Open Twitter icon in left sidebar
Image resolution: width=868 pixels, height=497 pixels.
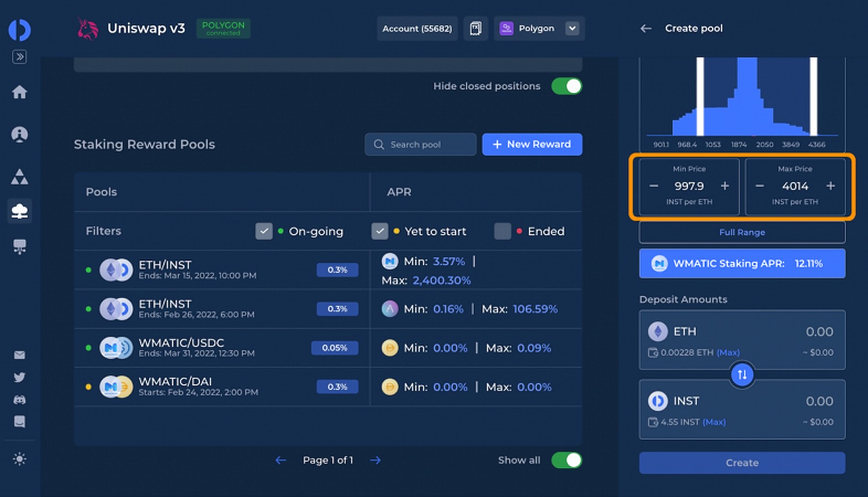[x=19, y=378]
